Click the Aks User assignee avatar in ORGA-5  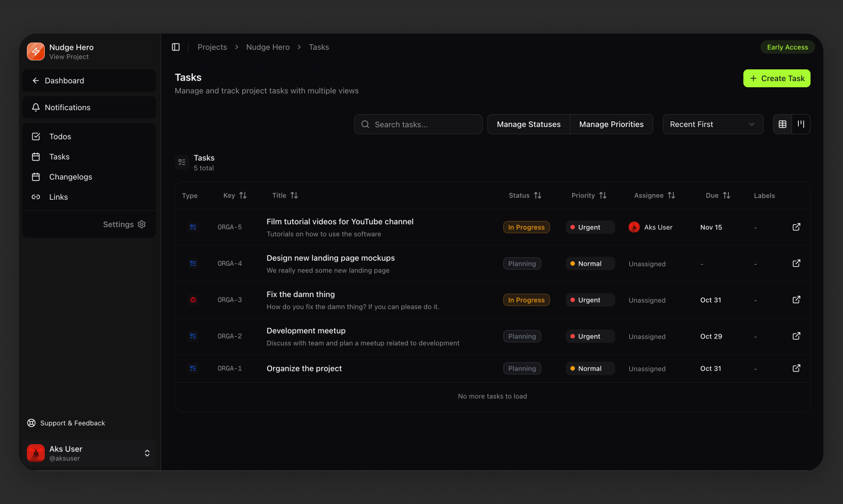[634, 227]
